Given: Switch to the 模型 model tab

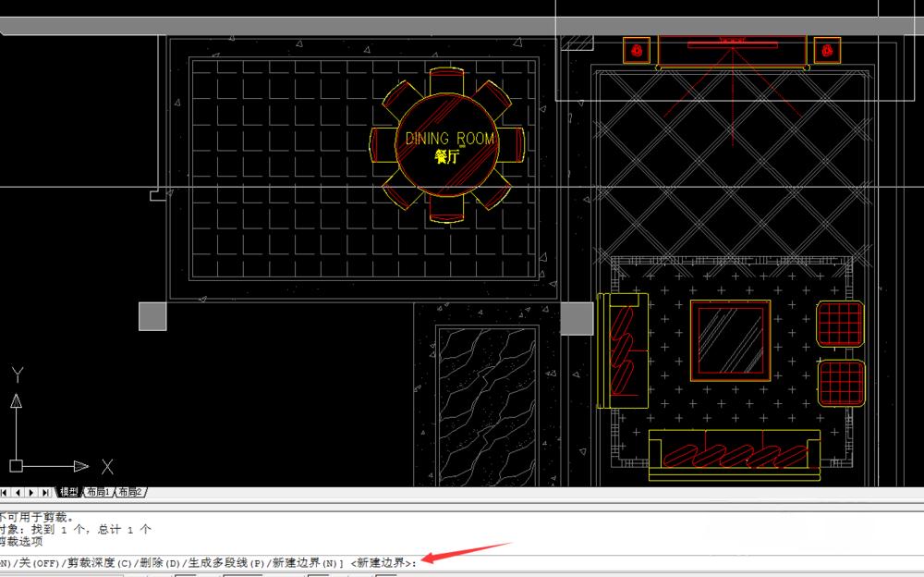Looking at the screenshot, I should pos(69,491).
